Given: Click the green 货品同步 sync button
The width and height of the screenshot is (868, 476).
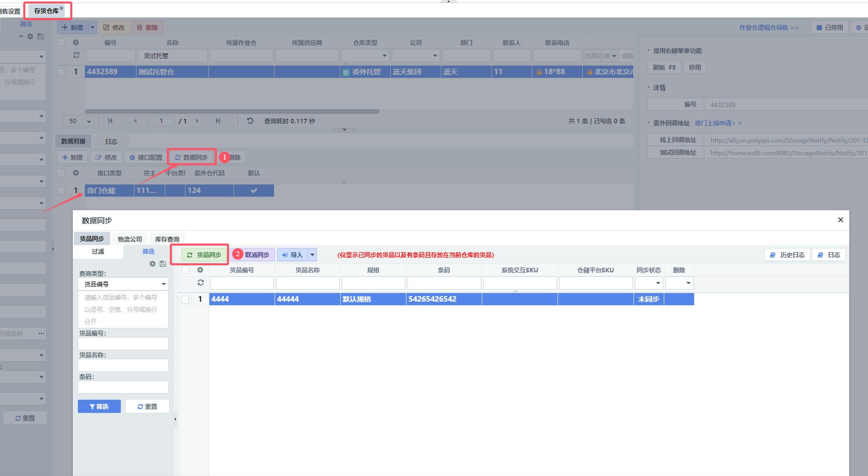Looking at the screenshot, I should coord(204,255).
